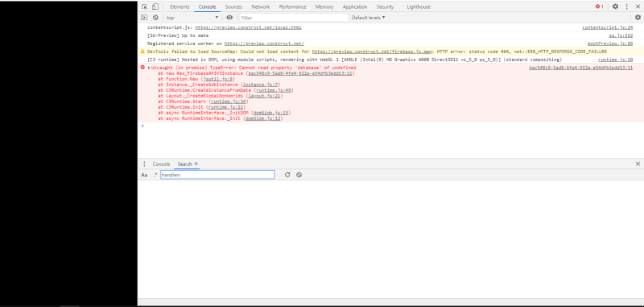Image resolution: width=644 pixels, height=307 pixels.
Task: Open the runtime.js:20 source link on the right
Action: click(615, 60)
